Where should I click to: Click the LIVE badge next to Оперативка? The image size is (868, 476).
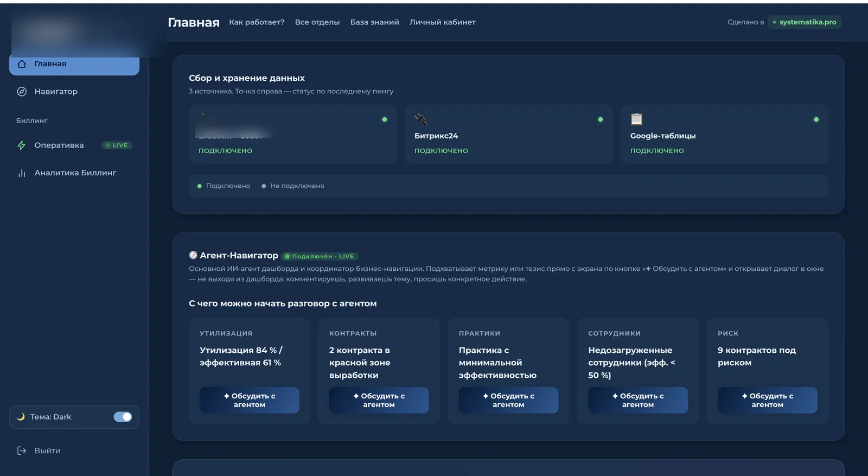(117, 145)
